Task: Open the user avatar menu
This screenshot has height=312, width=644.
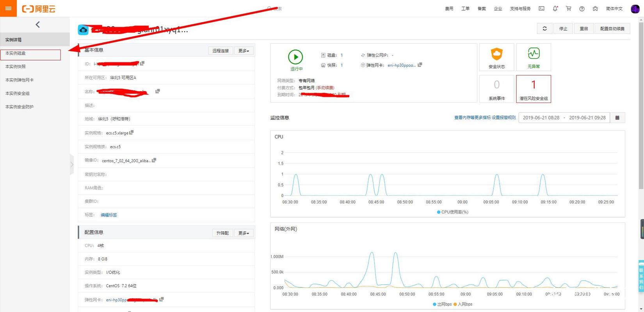Action: point(635,9)
